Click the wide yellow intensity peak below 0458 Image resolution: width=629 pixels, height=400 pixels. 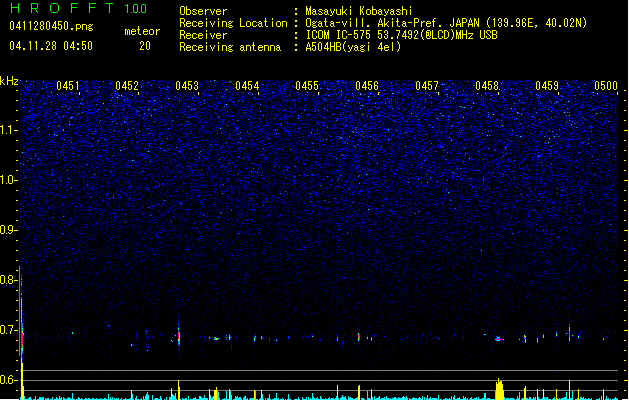[499, 389]
